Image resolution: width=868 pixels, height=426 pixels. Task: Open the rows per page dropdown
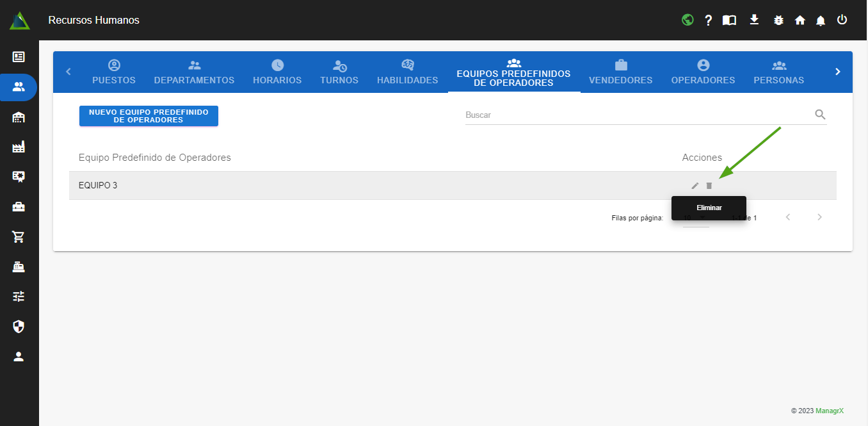click(695, 218)
